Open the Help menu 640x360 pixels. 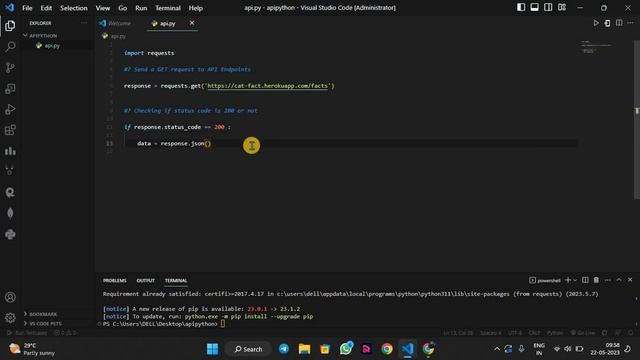coord(196,8)
